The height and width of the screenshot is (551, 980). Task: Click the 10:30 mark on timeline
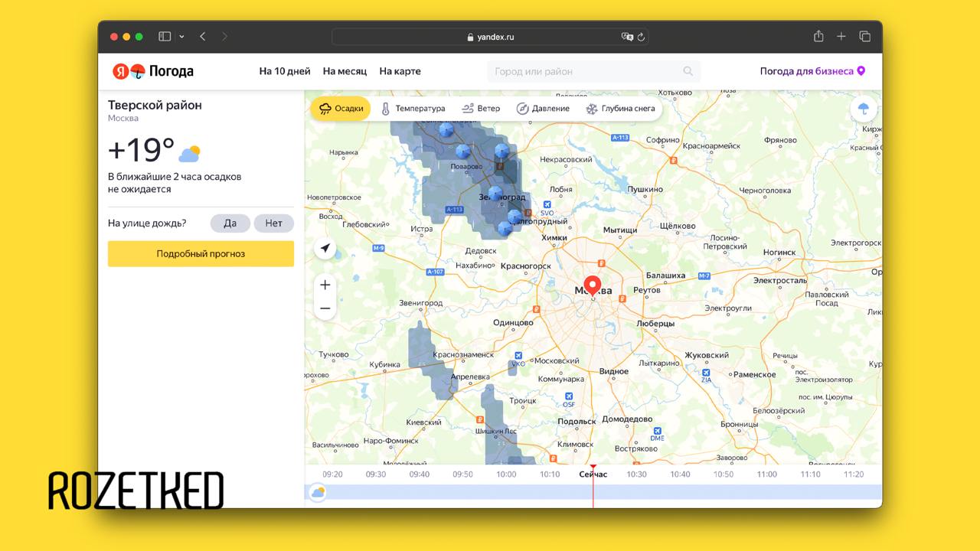(636, 474)
